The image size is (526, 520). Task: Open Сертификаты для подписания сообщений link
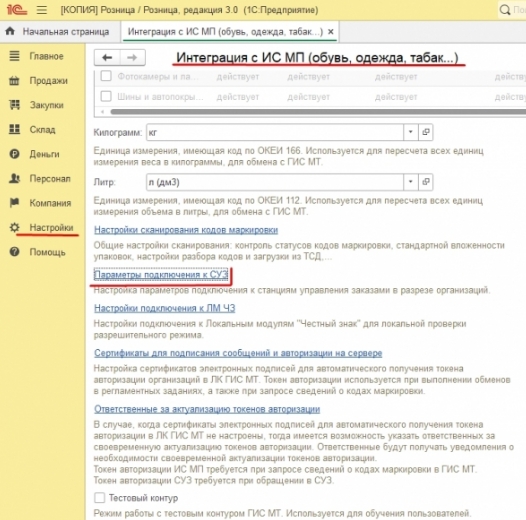tap(238, 353)
